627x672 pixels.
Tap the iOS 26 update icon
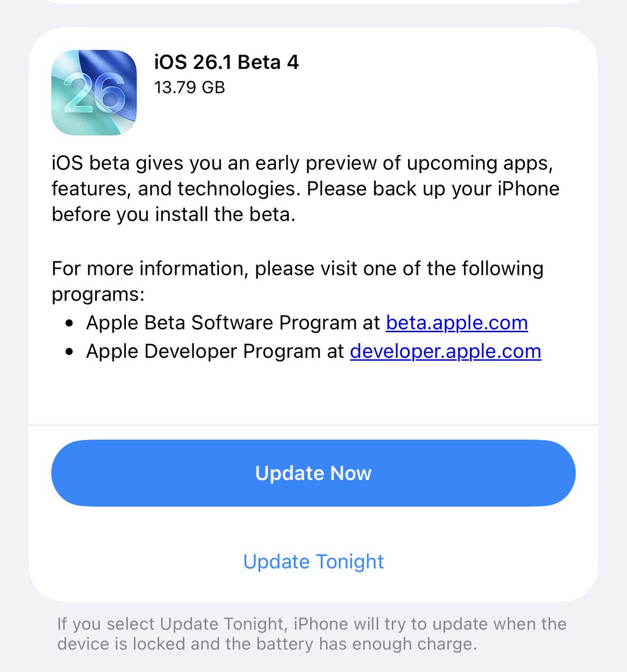click(94, 92)
